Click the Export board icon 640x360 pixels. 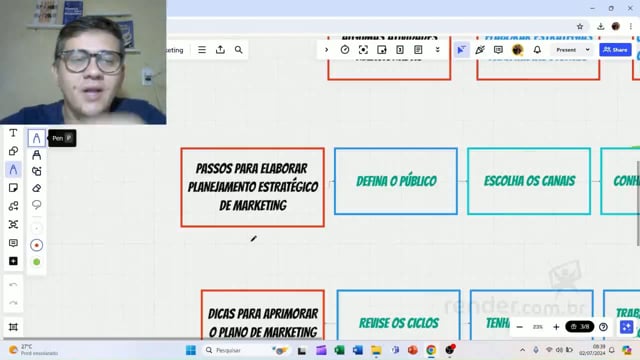pos(220,50)
